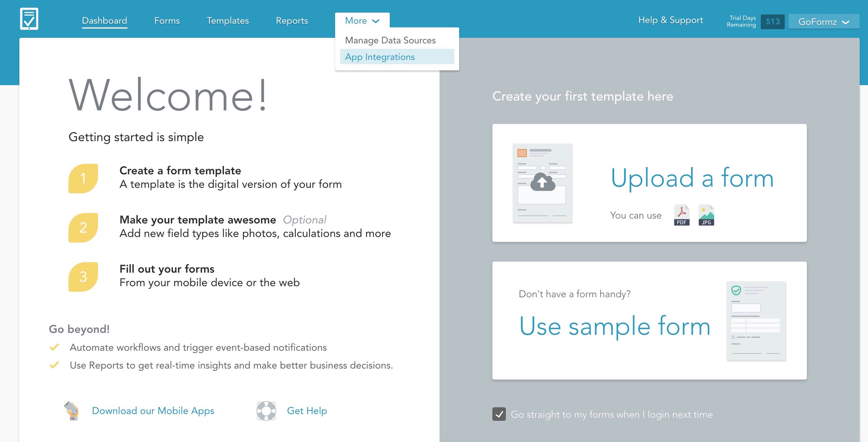Click Make your template awesome heading
Screen dimensions: 868x442
(198, 220)
